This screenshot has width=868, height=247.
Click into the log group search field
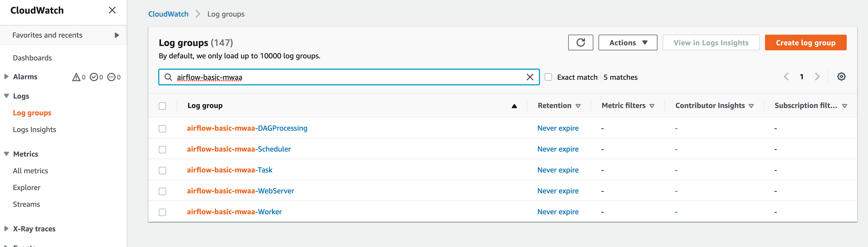[347, 77]
